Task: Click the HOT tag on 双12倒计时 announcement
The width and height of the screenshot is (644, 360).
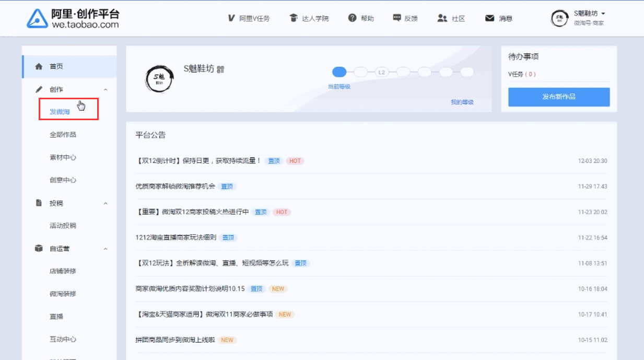Action: [x=295, y=161]
